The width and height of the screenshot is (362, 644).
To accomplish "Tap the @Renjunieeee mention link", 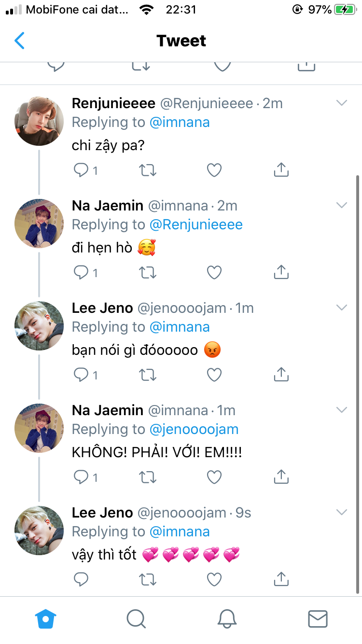I will tap(196, 224).
